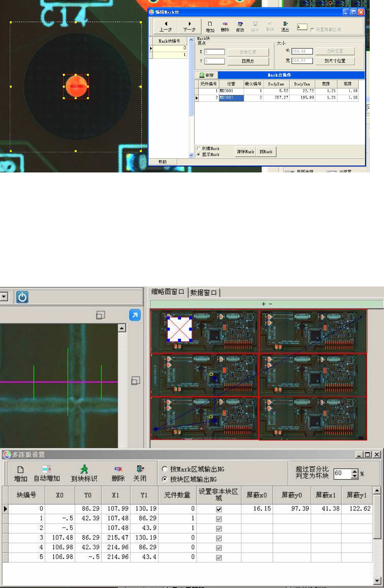Click 帮助 button at Mark editor bottom
This screenshot has height=588, width=384.
[x=162, y=162]
